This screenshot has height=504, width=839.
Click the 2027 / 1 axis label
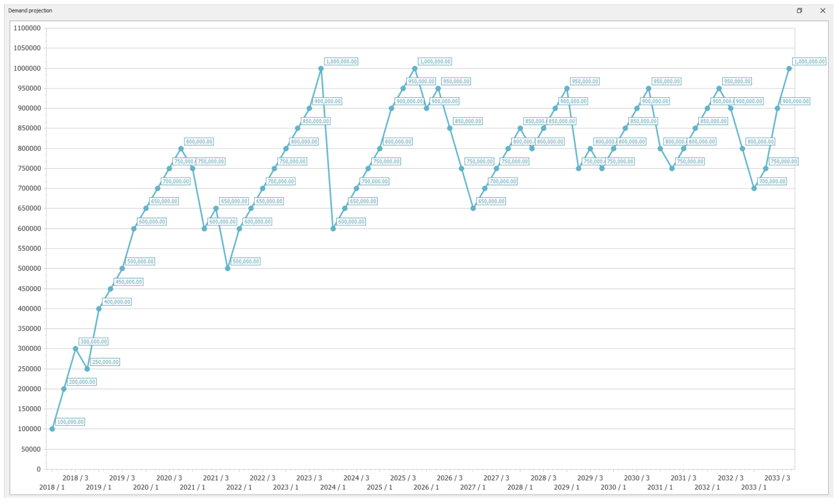point(473,487)
